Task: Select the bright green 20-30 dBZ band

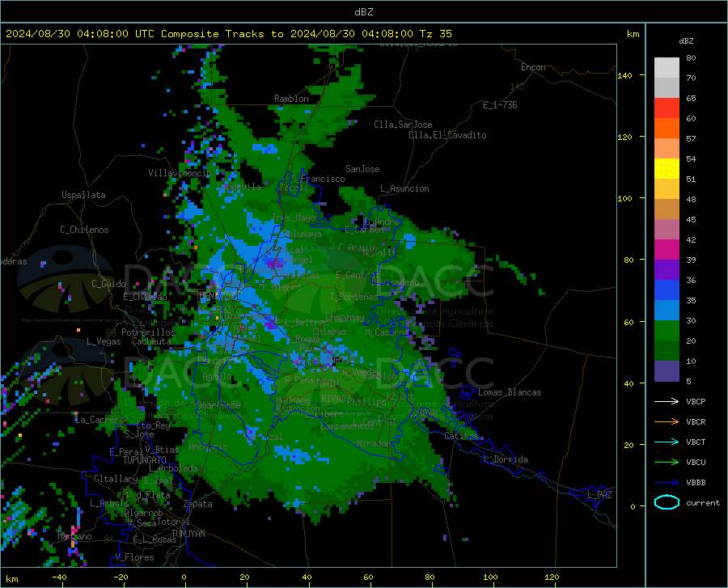Action: [x=667, y=331]
